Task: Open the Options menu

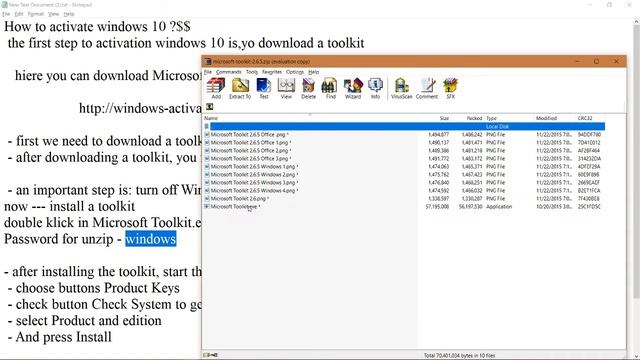Action: pos(295,72)
